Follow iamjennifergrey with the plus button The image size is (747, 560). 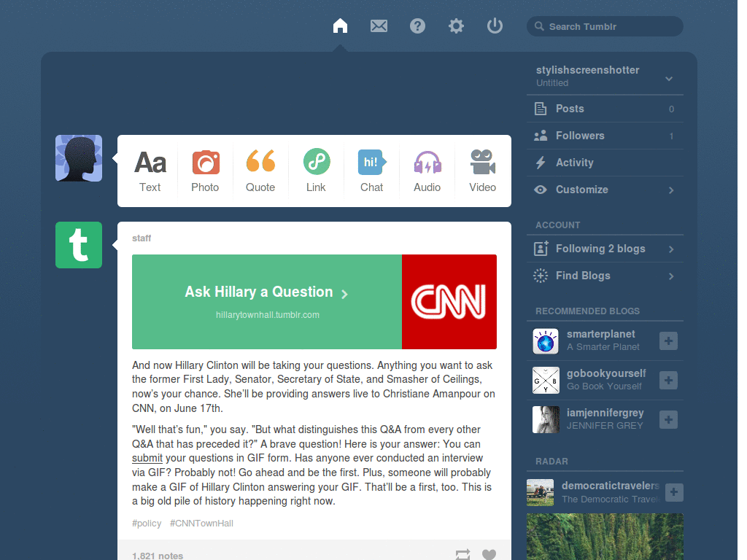coord(668,419)
